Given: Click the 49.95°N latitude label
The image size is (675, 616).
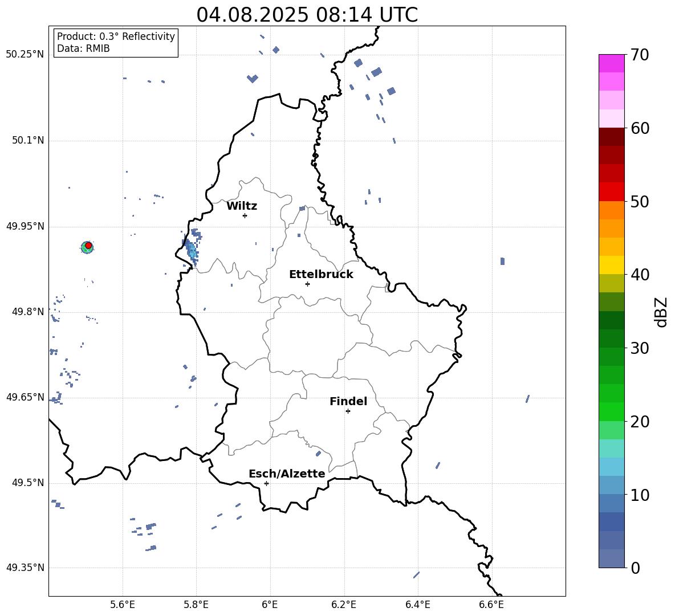Looking at the screenshot, I should [x=25, y=226].
